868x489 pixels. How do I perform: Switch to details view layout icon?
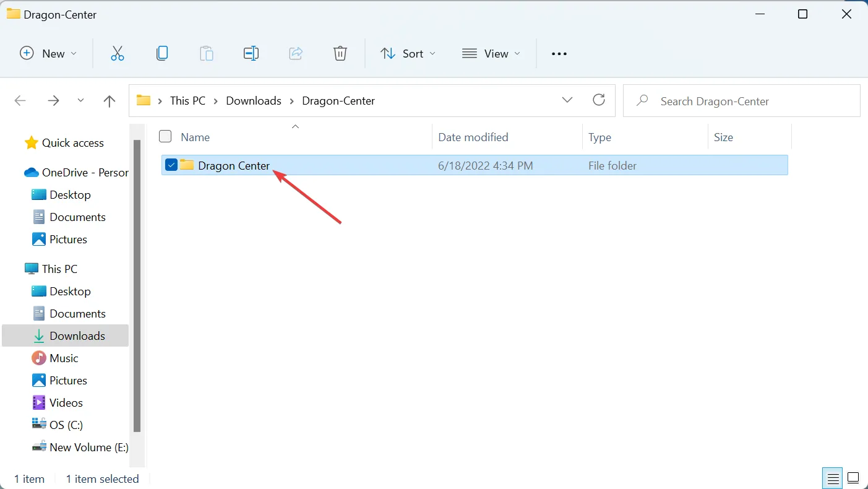pyautogui.click(x=833, y=478)
